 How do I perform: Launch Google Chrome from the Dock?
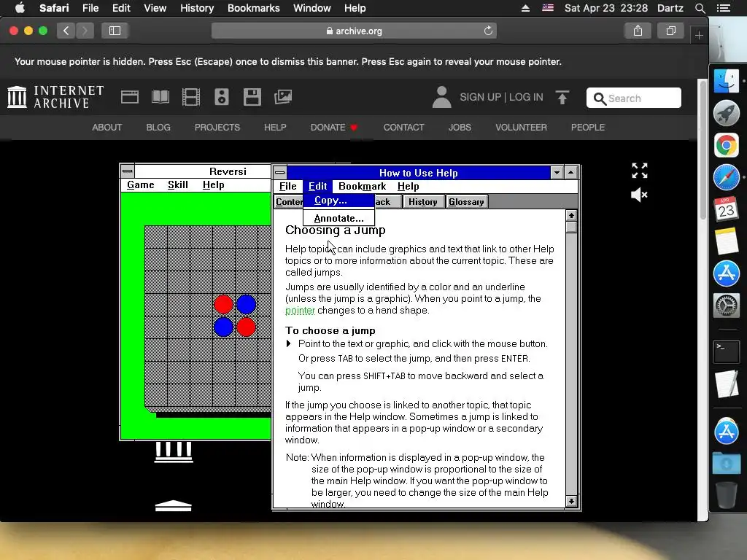click(726, 145)
